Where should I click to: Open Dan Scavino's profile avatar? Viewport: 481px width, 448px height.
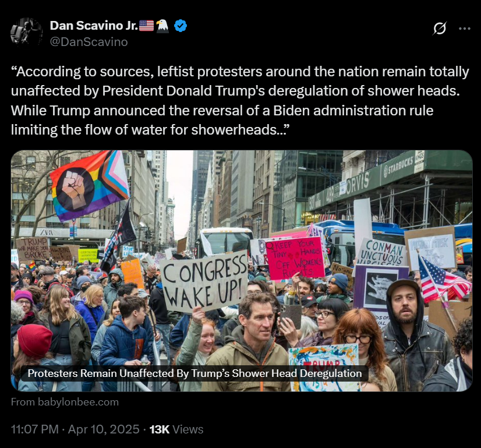(26, 32)
